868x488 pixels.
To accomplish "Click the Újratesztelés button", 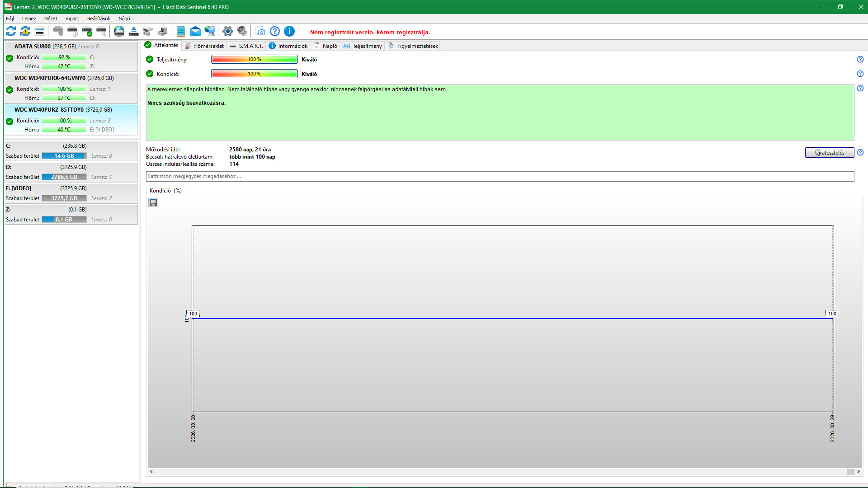I will 829,153.
